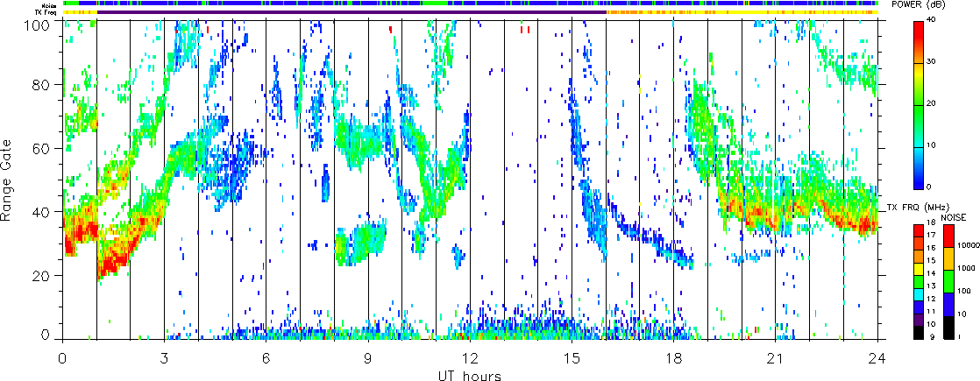
Task: Click Range Gate tick label "60"
Action: pyautogui.click(x=40, y=147)
